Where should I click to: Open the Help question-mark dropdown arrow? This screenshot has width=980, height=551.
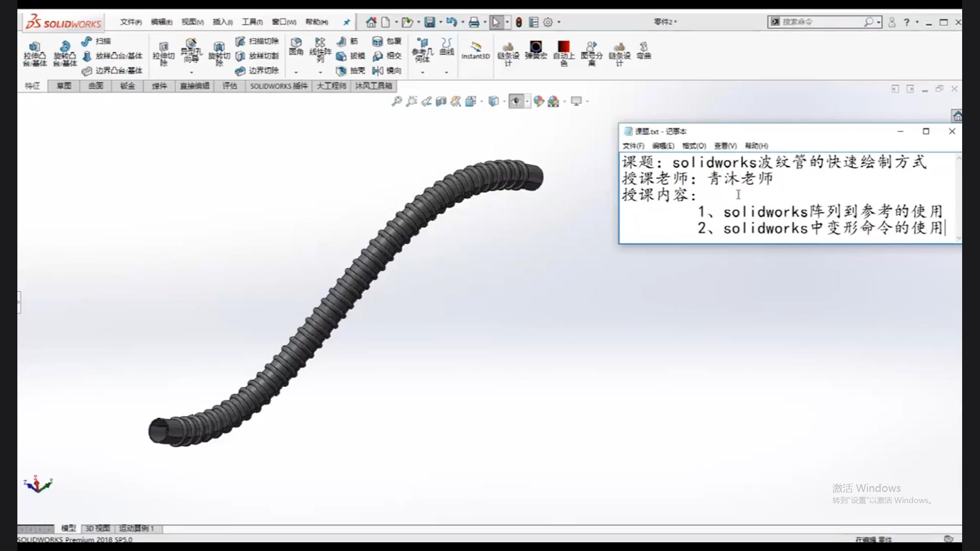coord(917,22)
